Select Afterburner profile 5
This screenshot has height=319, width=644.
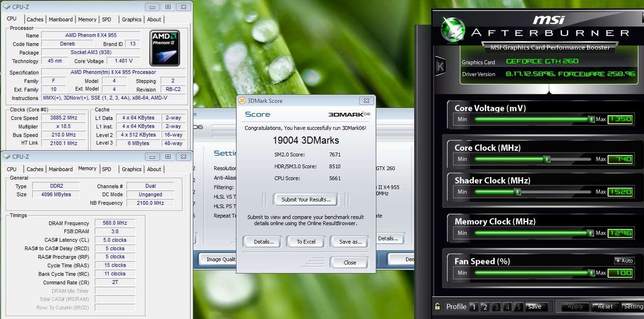point(519,307)
